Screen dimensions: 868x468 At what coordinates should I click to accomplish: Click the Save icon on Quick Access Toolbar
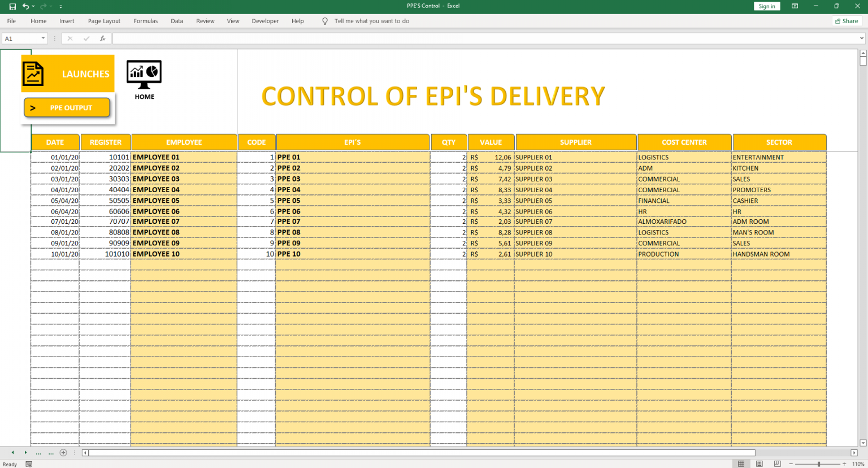[11, 6]
